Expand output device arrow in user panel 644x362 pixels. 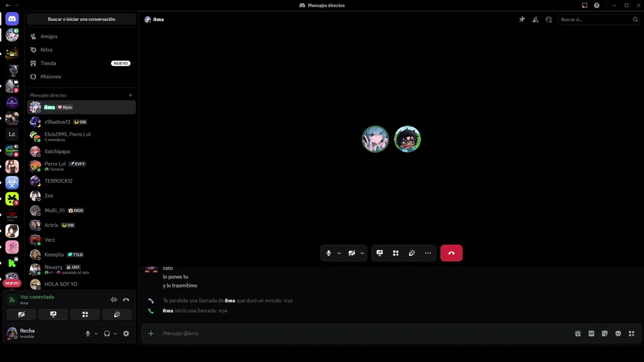coord(115,333)
